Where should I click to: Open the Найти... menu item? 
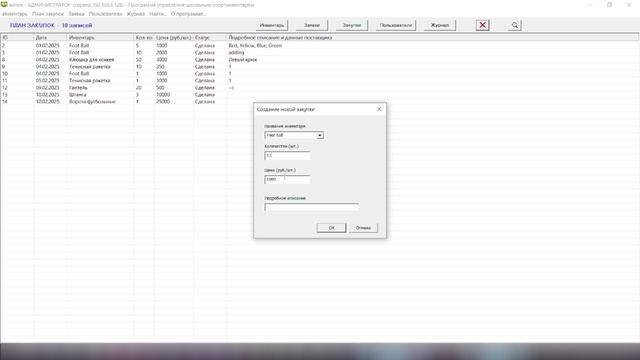pos(158,14)
